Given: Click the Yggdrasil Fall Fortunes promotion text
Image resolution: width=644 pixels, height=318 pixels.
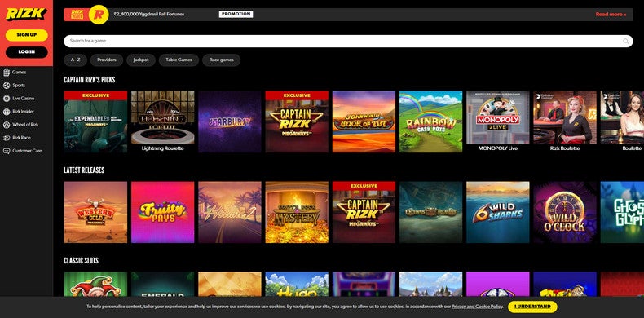Looking at the screenshot, I should pos(149,14).
